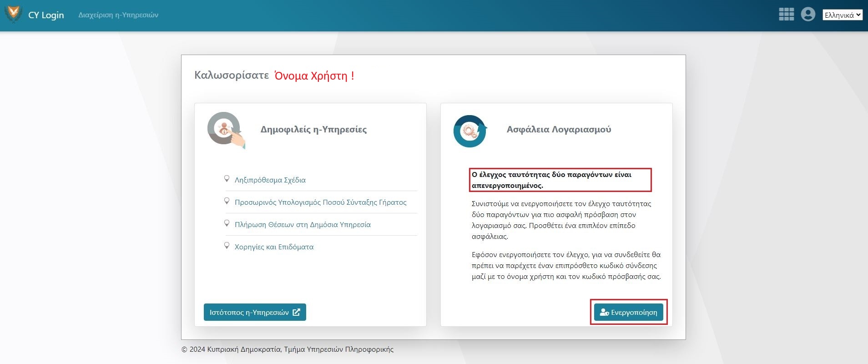The image size is (868, 364).
Task: Open the Ληξιπρόθεσμα Σχέδια link
Action: tap(270, 180)
